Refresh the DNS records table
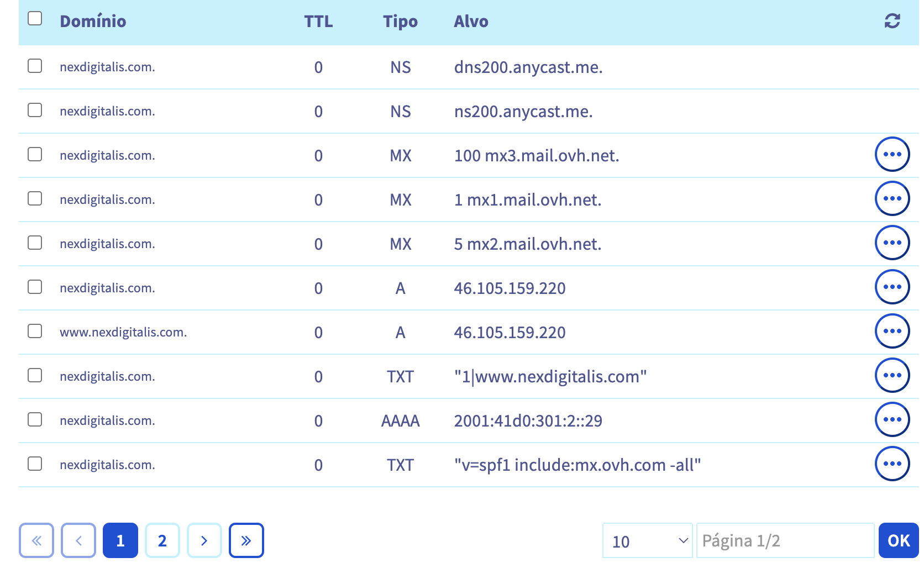The image size is (924, 568). (x=892, y=21)
